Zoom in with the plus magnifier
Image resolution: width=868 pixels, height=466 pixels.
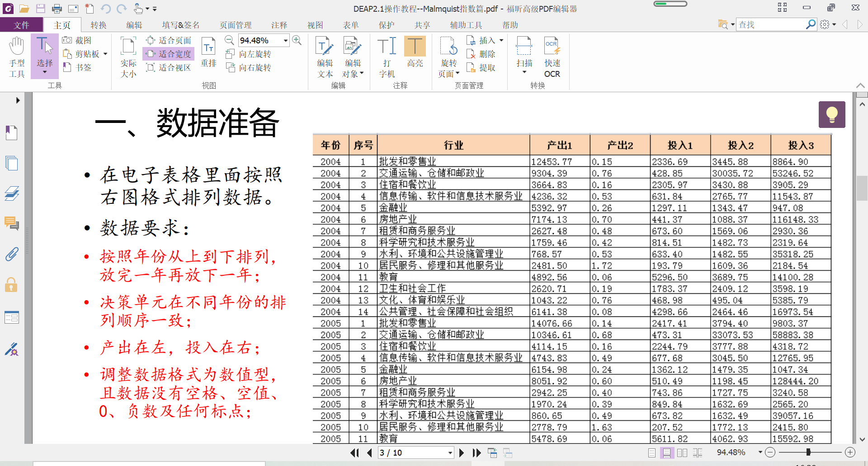(x=297, y=40)
